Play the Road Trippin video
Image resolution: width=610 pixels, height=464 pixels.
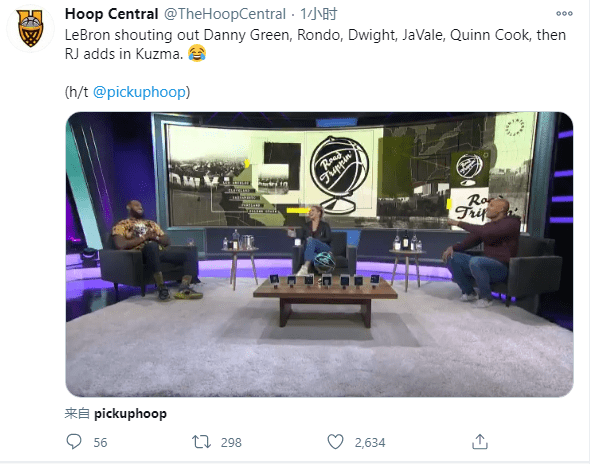[x=319, y=254]
